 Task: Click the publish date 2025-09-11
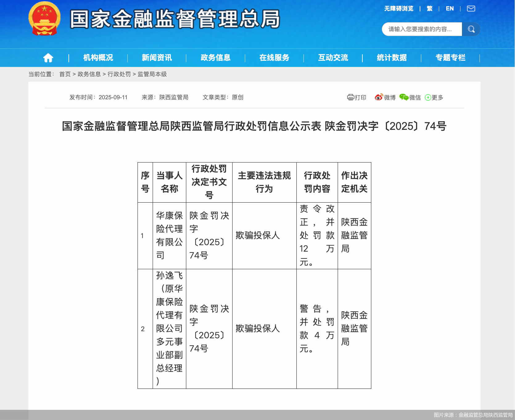click(x=113, y=97)
